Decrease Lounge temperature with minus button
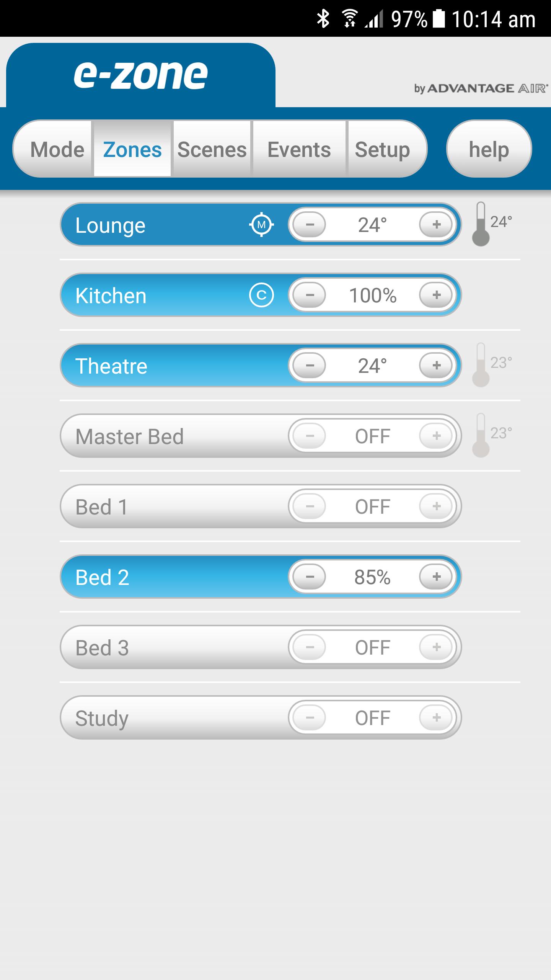 tap(310, 224)
